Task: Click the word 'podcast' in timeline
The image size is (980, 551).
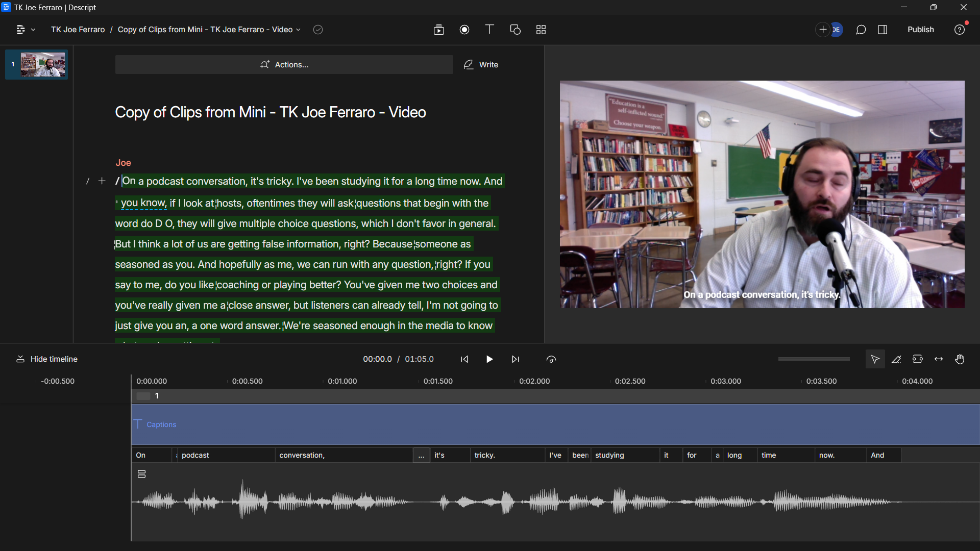Action: (x=226, y=455)
